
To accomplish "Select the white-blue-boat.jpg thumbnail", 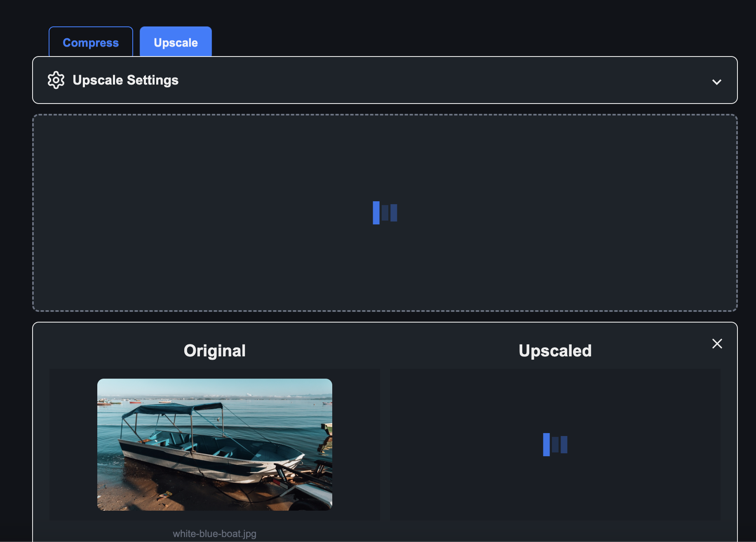I will [x=214, y=445].
